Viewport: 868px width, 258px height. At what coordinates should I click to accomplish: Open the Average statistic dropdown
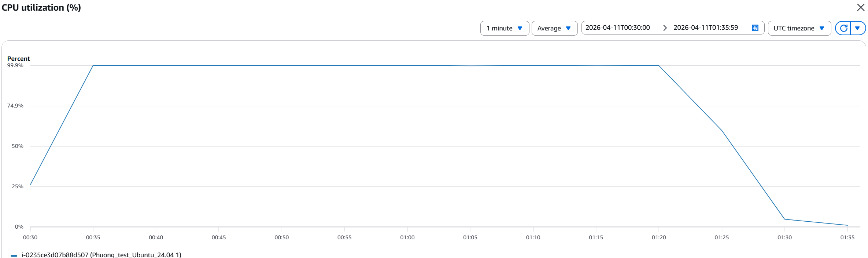554,28
